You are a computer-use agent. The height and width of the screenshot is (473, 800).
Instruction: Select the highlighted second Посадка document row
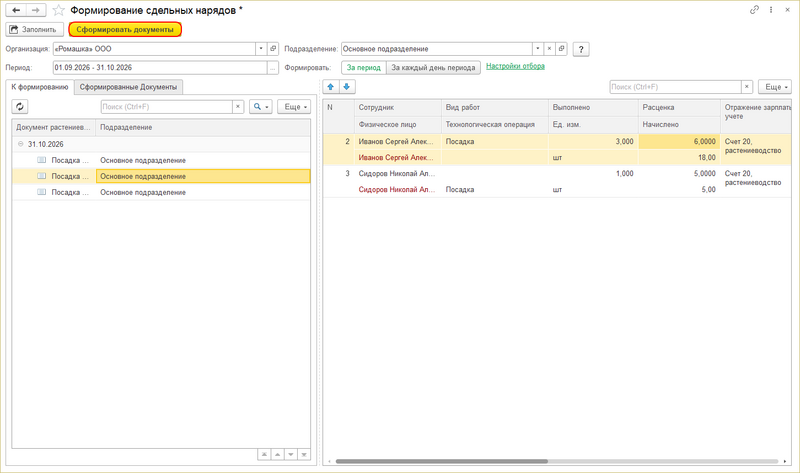click(161, 176)
